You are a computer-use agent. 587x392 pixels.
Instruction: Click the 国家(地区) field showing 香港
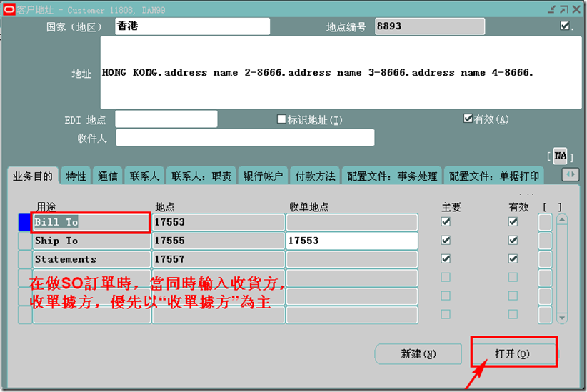click(x=192, y=26)
